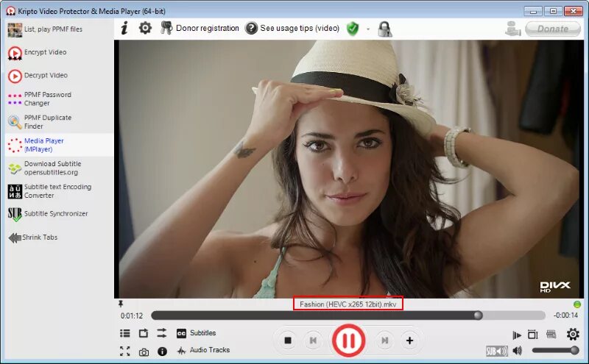The image size is (589, 364).
Task: Stop playback
Action: pyautogui.click(x=288, y=340)
